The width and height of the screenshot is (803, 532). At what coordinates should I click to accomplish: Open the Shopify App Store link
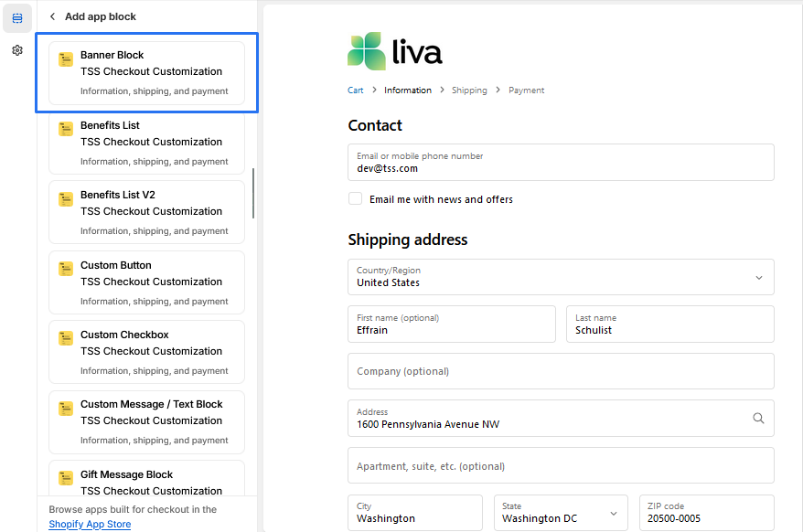[90, 525]
